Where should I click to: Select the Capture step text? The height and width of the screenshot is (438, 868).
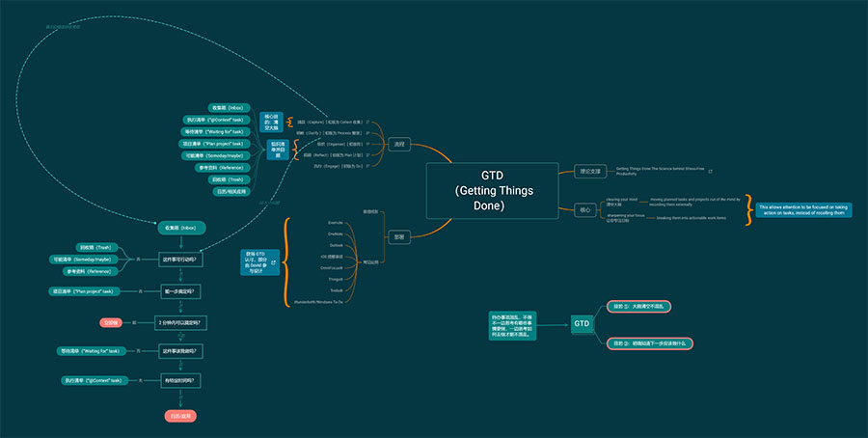[x=330, y=122]
